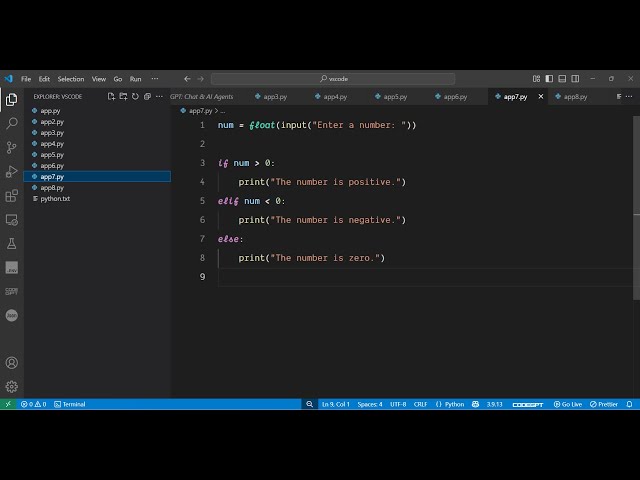Image resolution: width=640 pixels, height=480 pixels.
Task: Create a new file in Explorer
Action: pyautogui.click(x=111, y=97)
